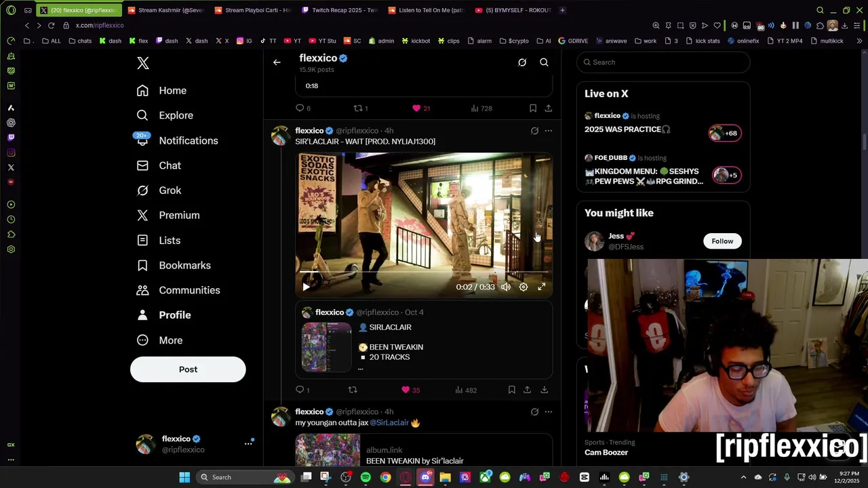Open Lists page

(158, 240)
